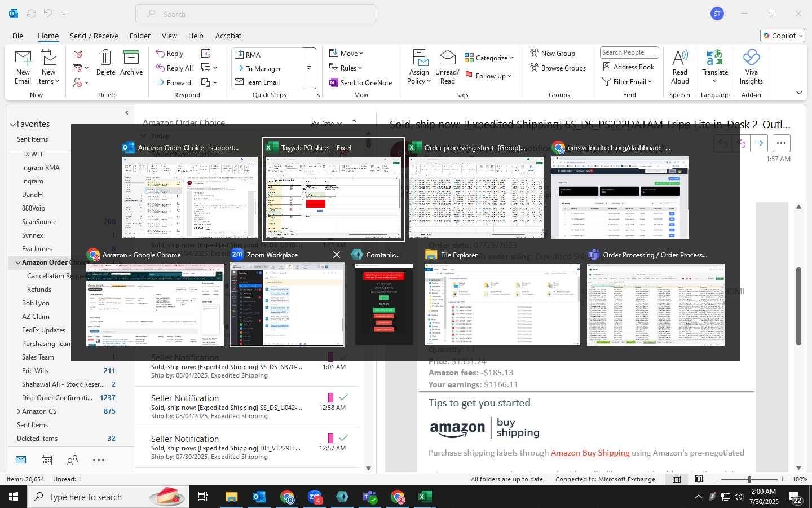
Task: Close the Zoom Workplace window in switcher
Action: click(x=337, y=255)
